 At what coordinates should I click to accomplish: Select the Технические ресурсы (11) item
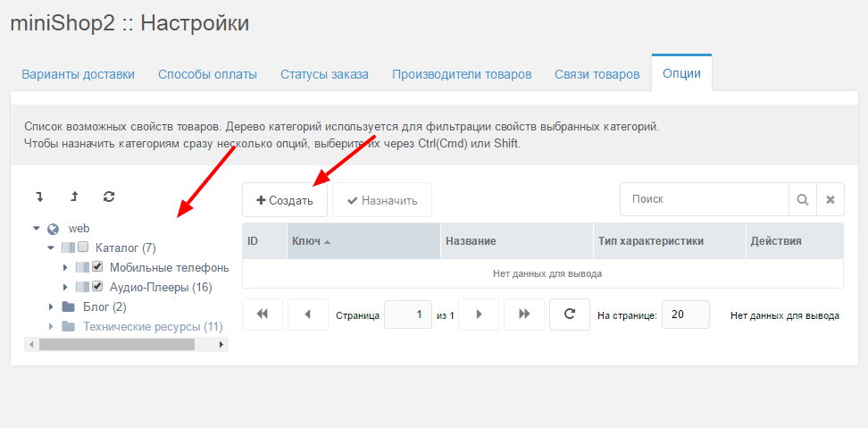click(153, 327)
